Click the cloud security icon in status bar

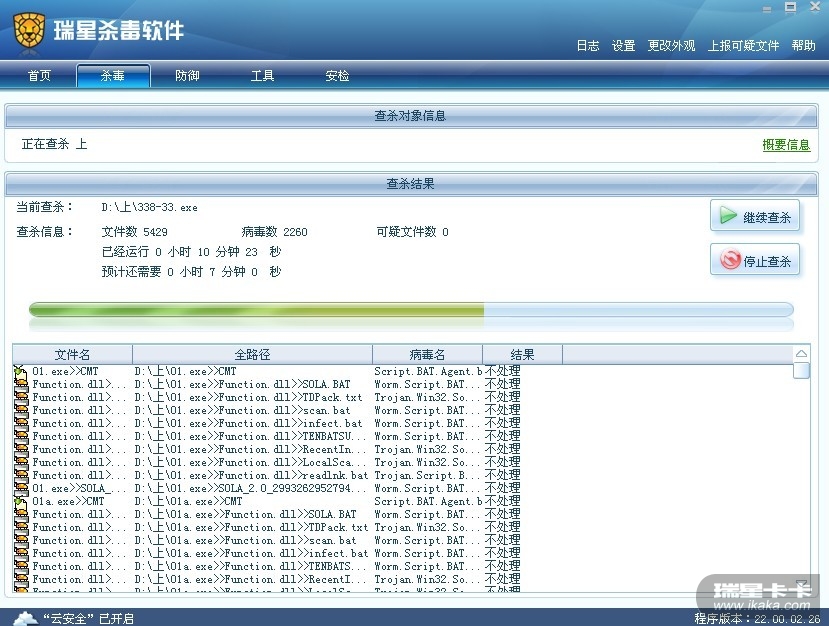tap(25, 618)
